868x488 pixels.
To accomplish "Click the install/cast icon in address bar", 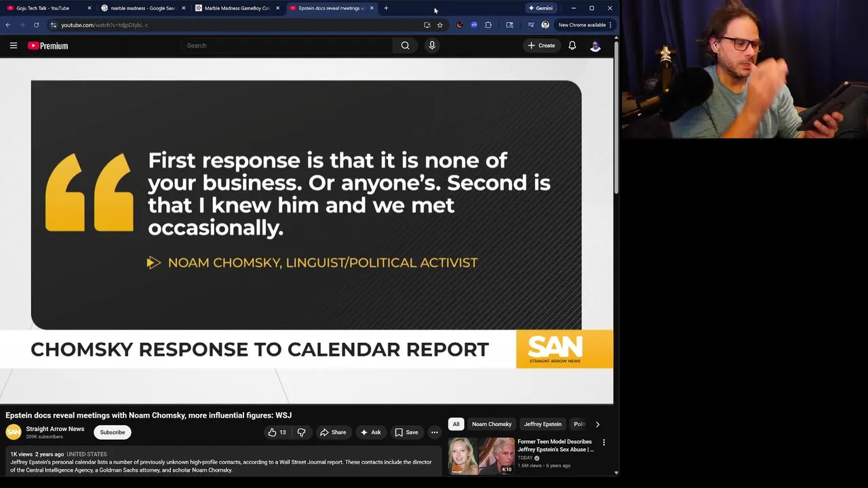I will tap(427, 25).
